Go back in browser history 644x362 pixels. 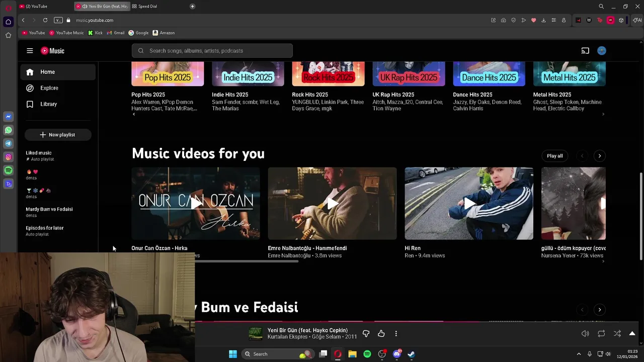23,20
